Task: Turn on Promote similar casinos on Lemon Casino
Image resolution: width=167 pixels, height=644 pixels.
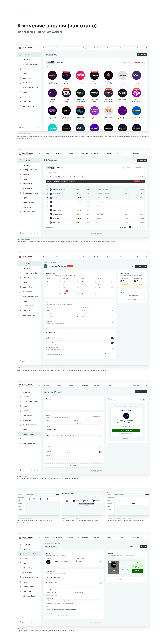Action: pos(112,348)
